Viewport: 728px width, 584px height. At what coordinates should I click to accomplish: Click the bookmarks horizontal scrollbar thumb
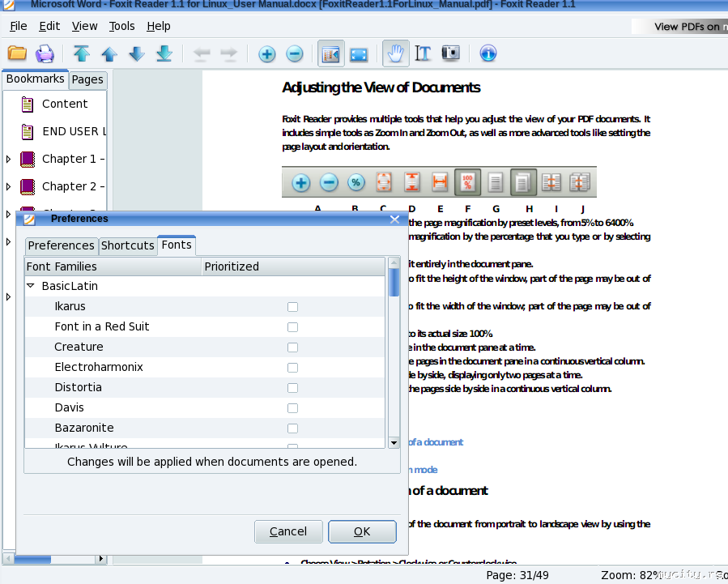pyautogui.click(x=32, y=558)
